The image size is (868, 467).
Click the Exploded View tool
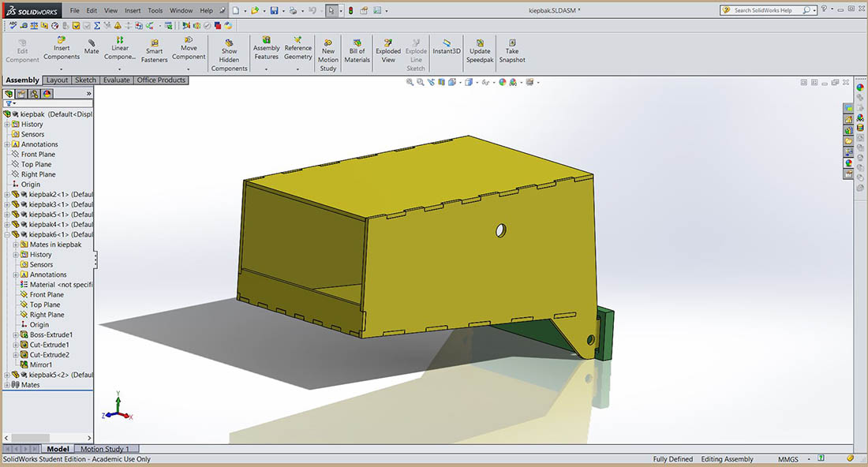point(388,51)
